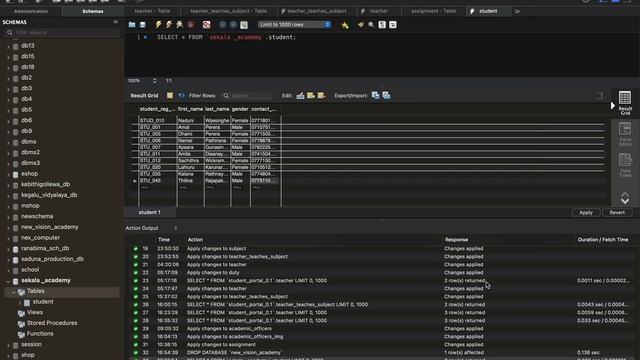
Task: Switch to the Administration tab
Action: [31, 11]
